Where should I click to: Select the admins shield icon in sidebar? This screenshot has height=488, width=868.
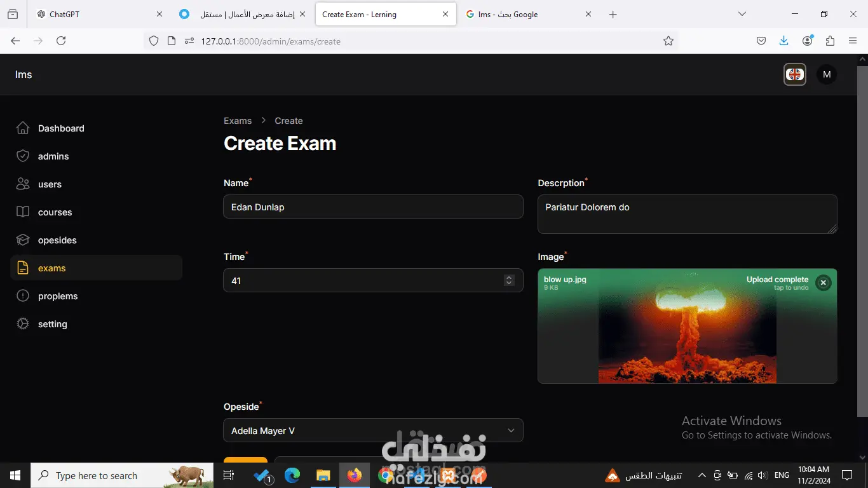(23, 156)
